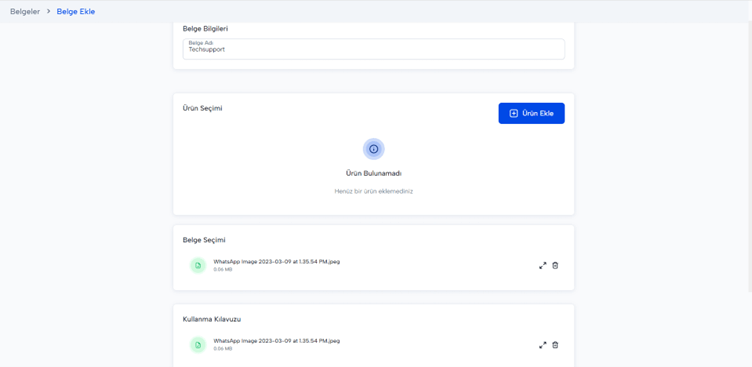The image size is (752, 367).
Task: Expand the file preview in Kullanma Kılavuzu
Action: click(x=542, y=344)
